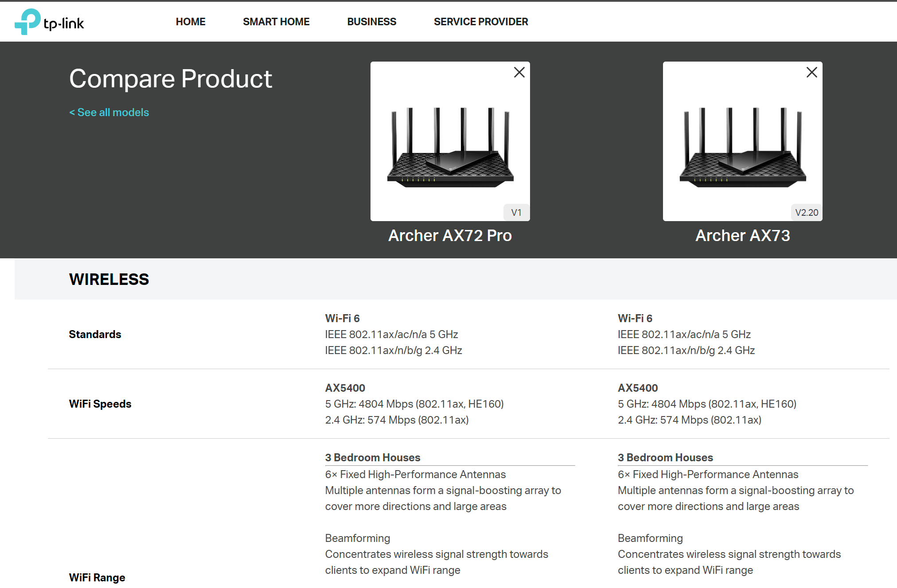This screenshot has width=897, height=588.
Task: Open the SMART HOME menu
Action: [x=276, y=22]
